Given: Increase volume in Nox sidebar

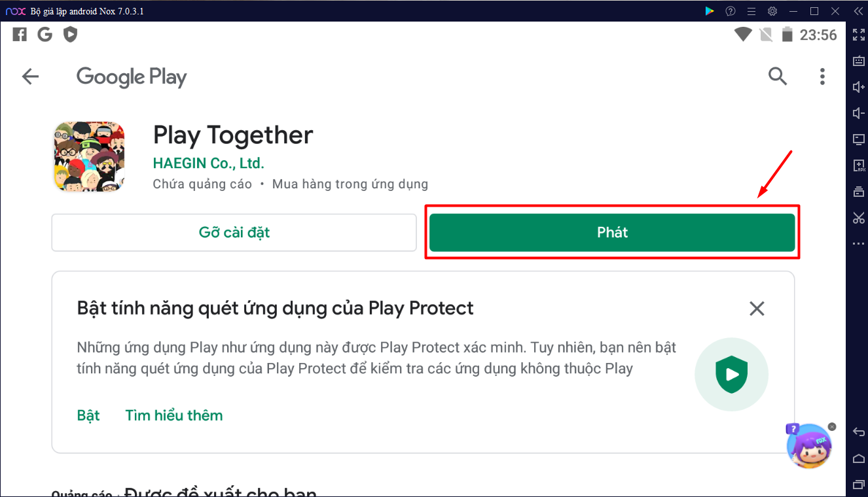Looking at the screenshot, I should [859, 87].
